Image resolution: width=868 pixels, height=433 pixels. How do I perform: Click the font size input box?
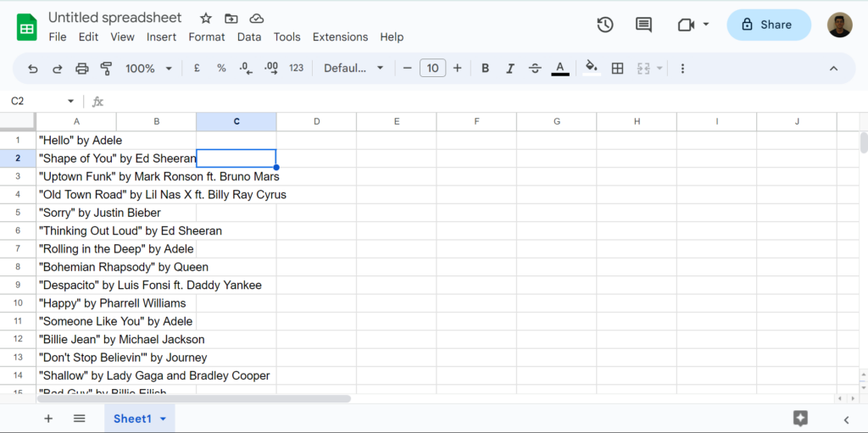[433, 68]
